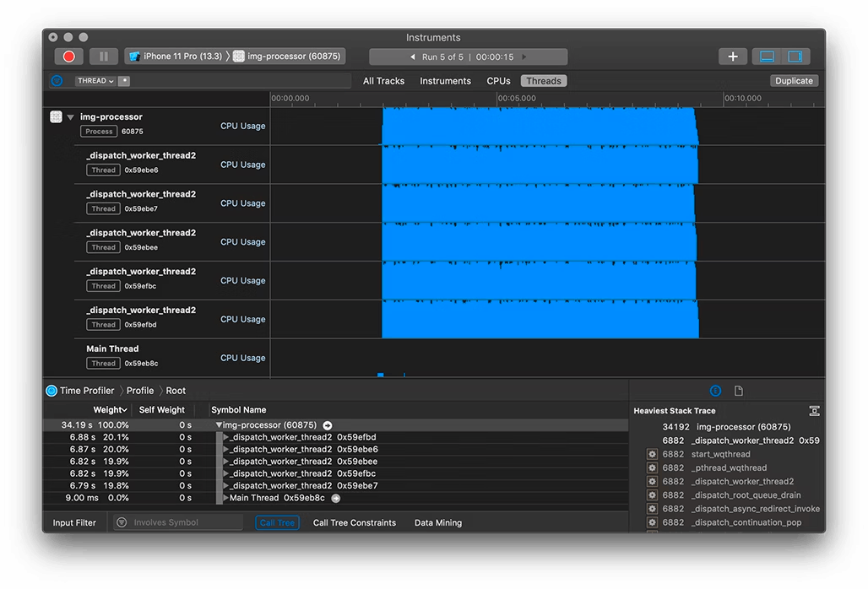Click focus arrow on Main Thread row
The height and width of the screenshot is (589, 868).
click(x=335, y=499)
